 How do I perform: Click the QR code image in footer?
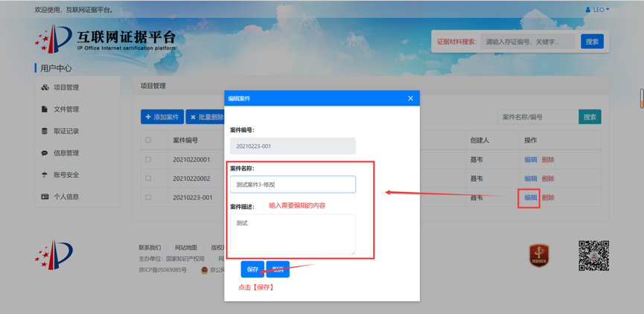[593, 255]
